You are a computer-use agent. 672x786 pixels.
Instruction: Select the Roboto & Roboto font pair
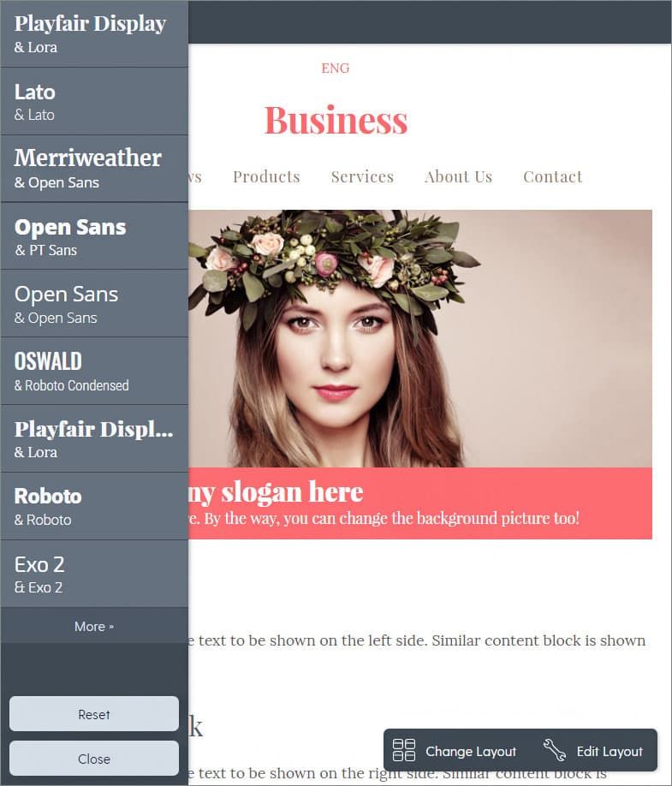coord(94,506)
